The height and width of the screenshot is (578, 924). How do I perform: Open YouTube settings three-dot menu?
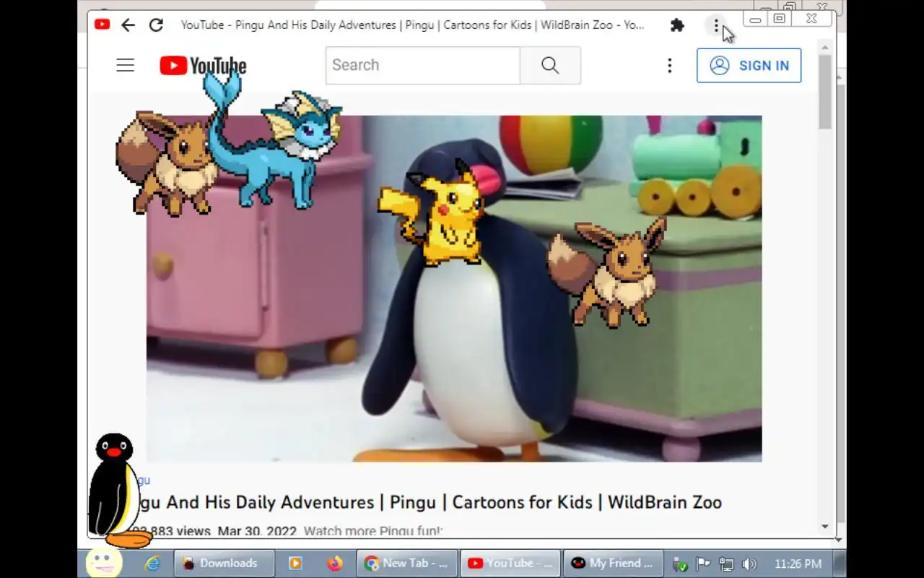[670, 66]
